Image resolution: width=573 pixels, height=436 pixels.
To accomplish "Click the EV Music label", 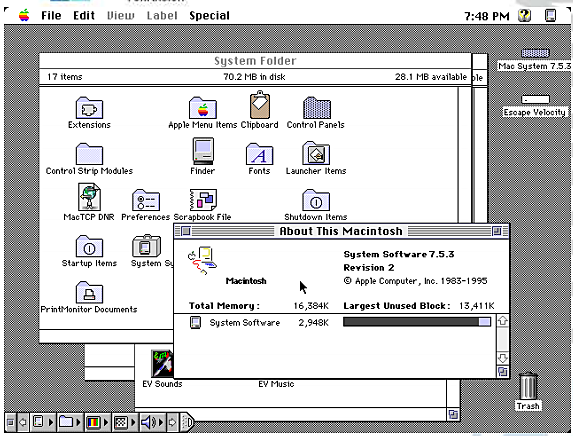I will [276, 384].
